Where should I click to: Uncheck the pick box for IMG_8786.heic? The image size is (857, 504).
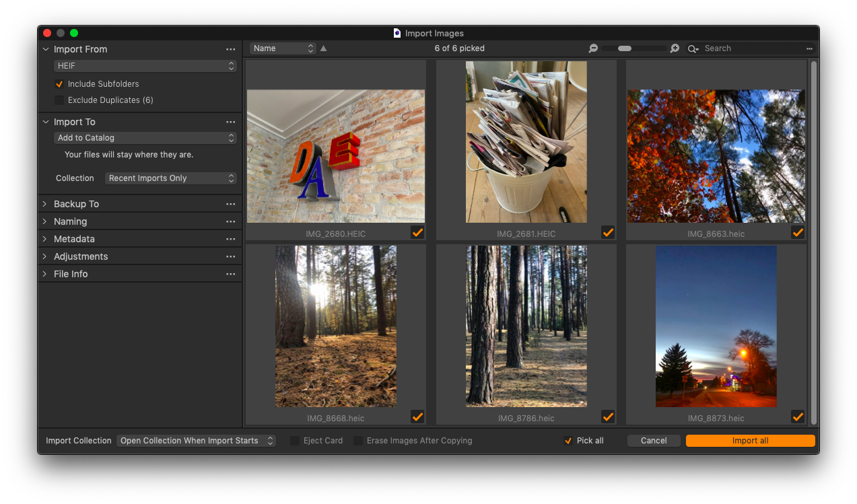[608, 417]
